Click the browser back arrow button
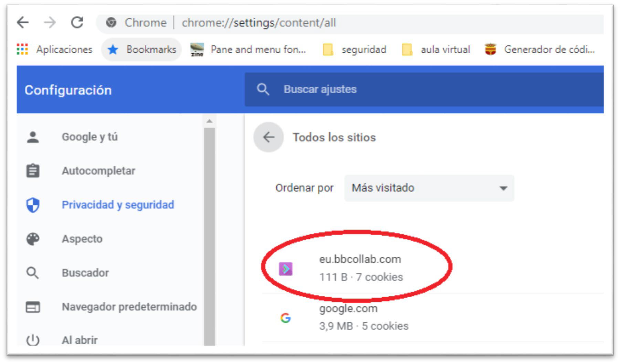This screenshot has height=364, width=620. (x=23, y=23)
